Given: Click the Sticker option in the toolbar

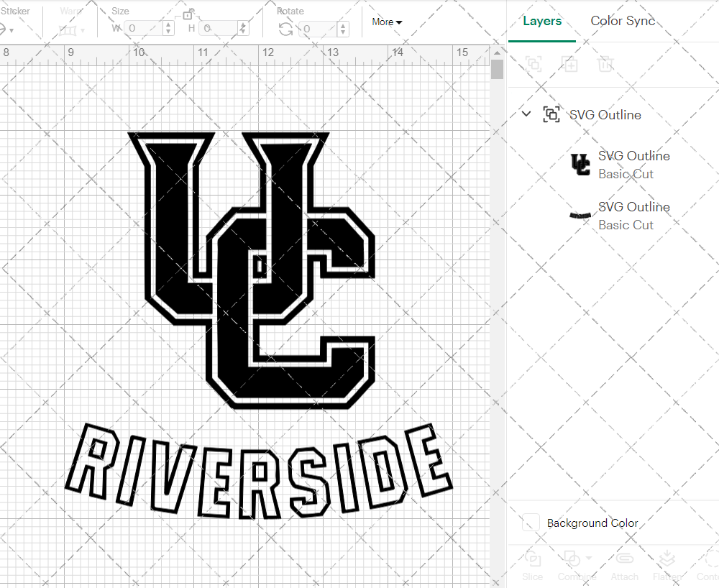Looking at the screenshot, I should 16,11.
